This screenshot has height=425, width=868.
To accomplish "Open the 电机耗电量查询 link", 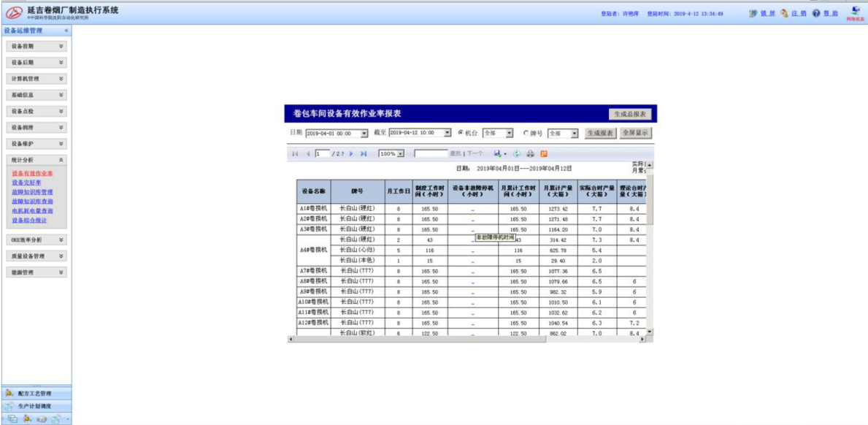I will pyautogui.click(x=32, y=211).
